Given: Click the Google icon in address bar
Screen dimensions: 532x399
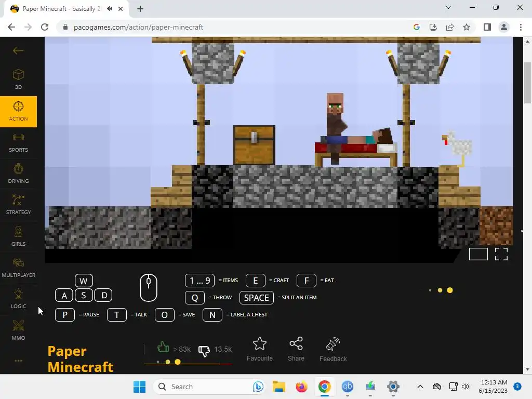Looking at the screenshot, I should [417, 27].
